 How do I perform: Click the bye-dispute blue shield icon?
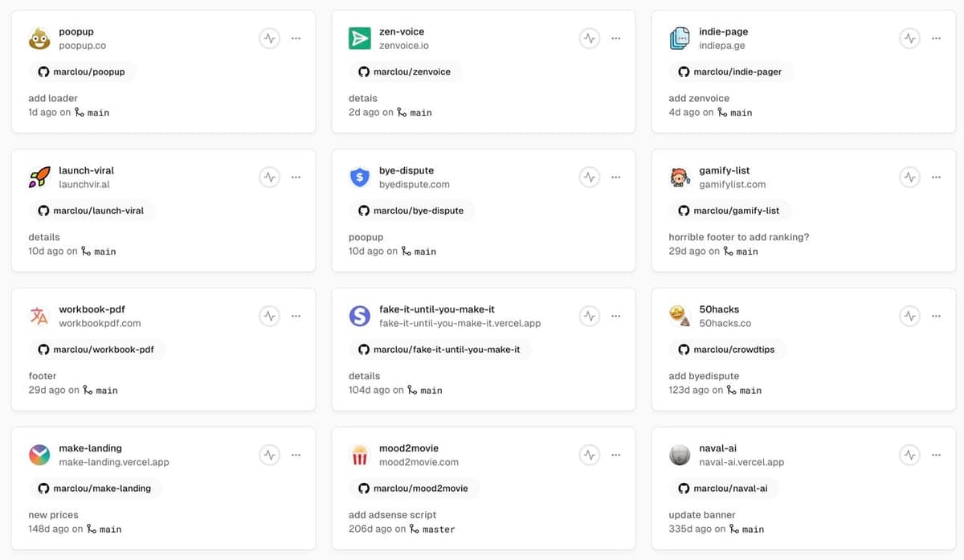359,178
